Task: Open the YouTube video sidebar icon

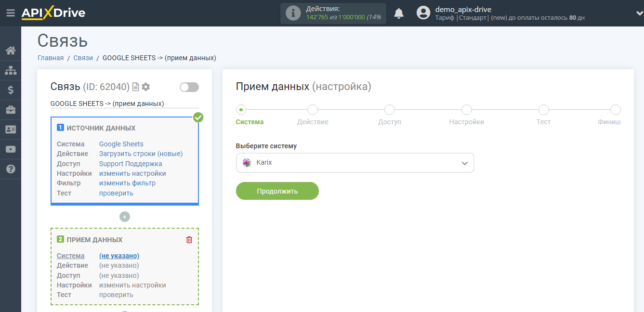Action: pos(10,149)
